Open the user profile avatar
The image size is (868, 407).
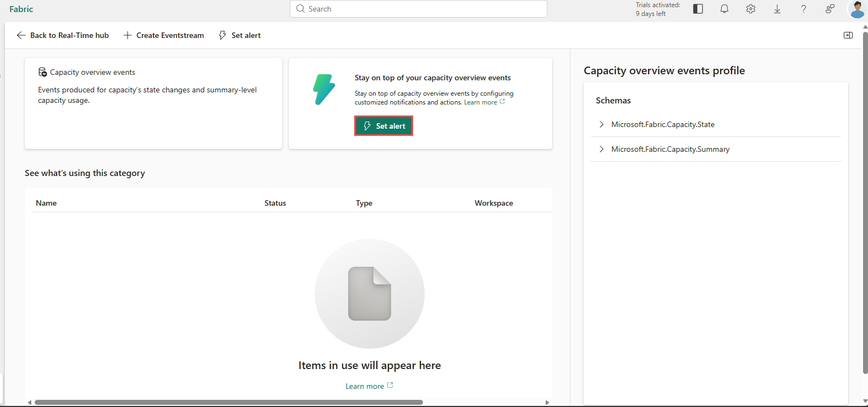point(857,9)
